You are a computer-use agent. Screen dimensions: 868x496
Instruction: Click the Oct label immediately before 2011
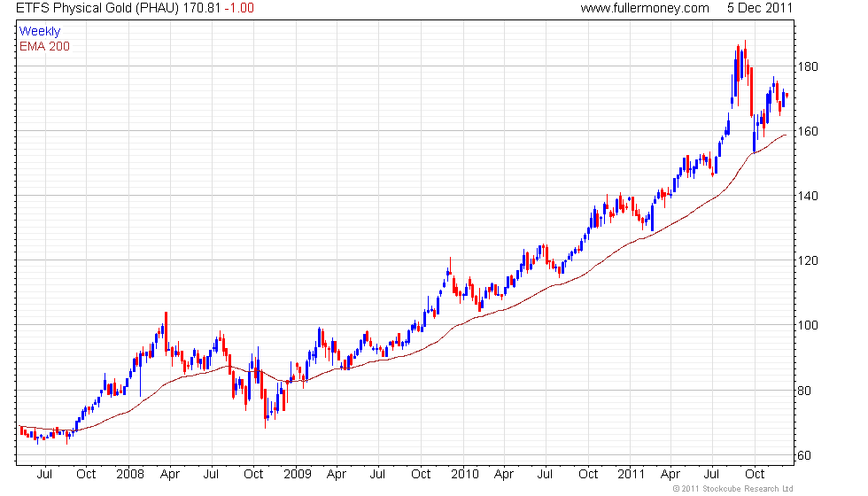coord(588,475)
